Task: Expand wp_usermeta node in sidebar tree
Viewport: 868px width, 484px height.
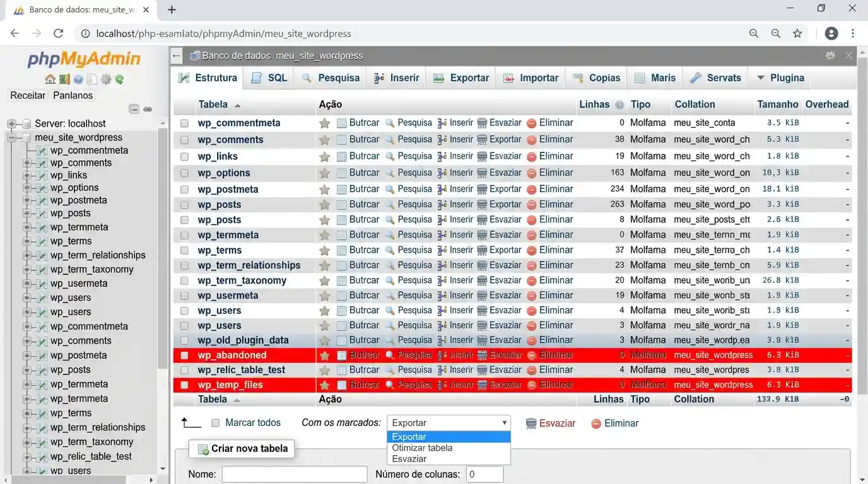Action: coord(27,284)
